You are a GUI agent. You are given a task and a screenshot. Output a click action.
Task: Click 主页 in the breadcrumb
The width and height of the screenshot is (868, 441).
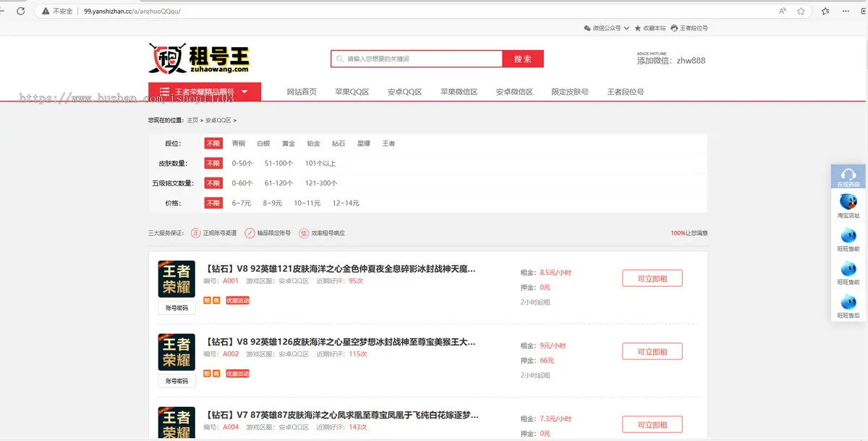click(x=192, y=120)
